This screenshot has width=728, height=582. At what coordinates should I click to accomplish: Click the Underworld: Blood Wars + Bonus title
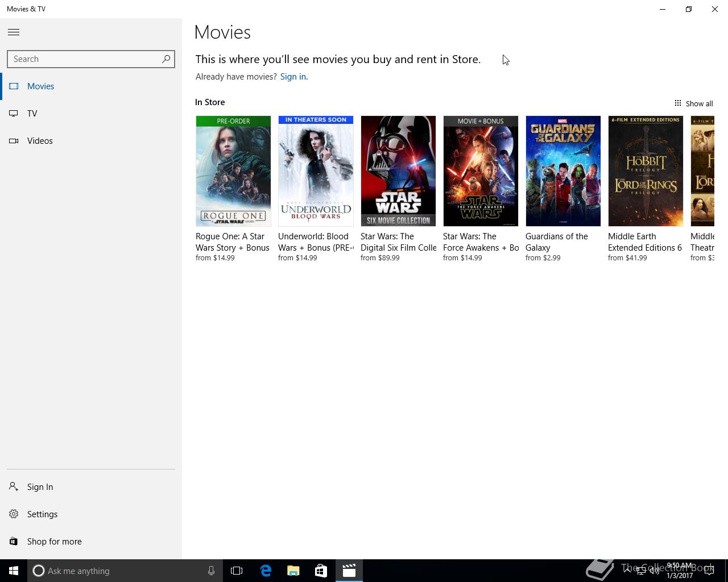316,242
